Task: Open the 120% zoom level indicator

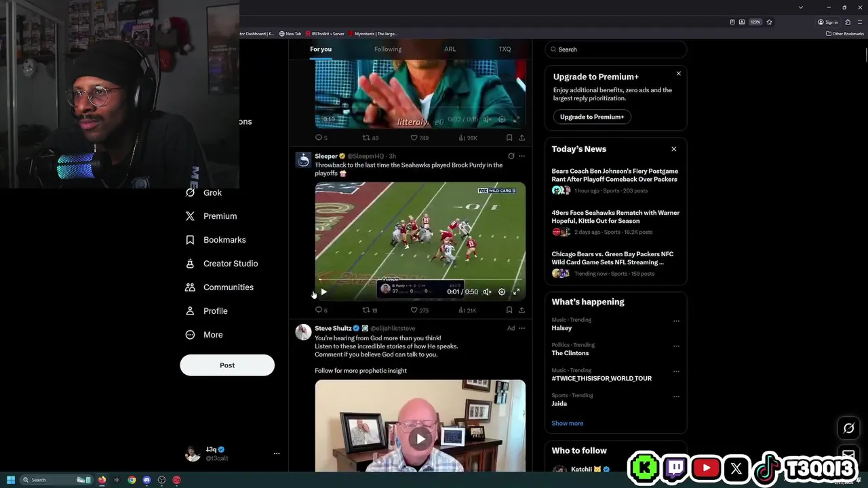Action: click(x=755, y=22)
